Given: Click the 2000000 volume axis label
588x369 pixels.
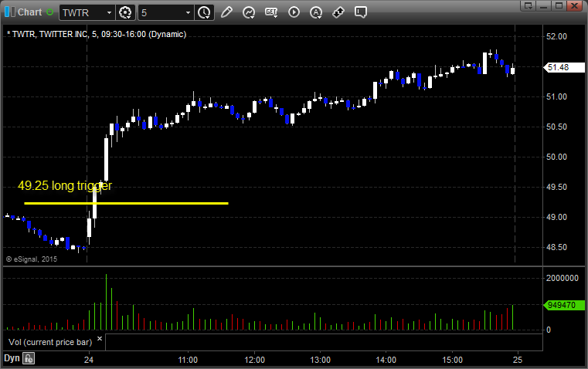Looking at the screenshot, I should 563,278.
